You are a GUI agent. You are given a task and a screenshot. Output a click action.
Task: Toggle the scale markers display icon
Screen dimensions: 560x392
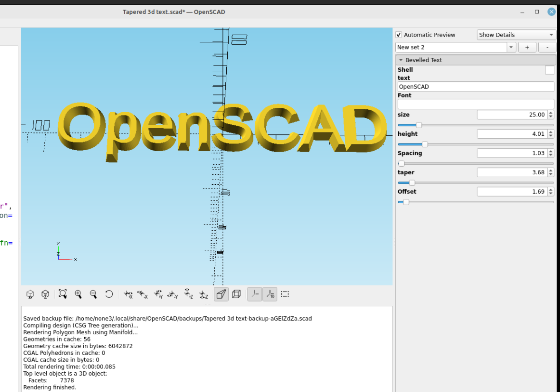pyautogui.click(x=270, y=294)
